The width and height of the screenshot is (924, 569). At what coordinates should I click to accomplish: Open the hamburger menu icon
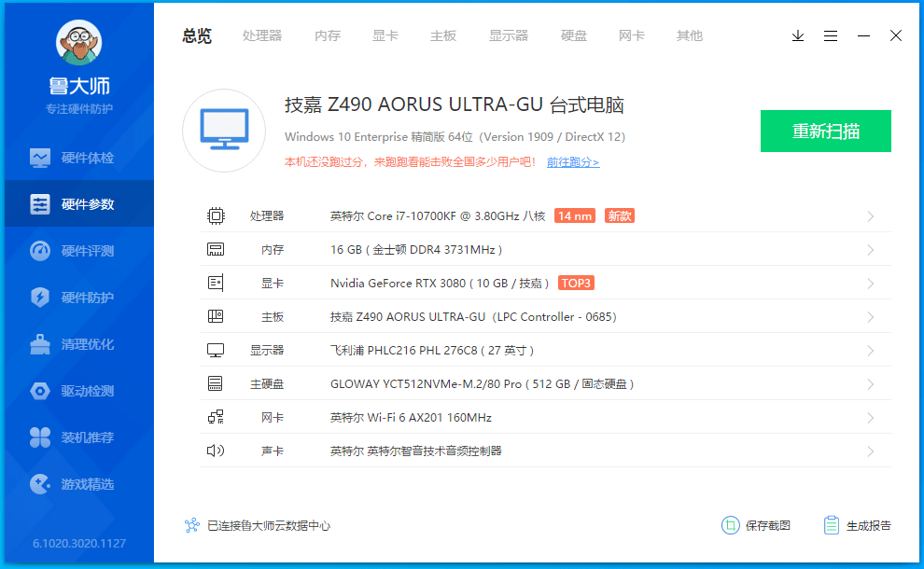pos(831,35)
